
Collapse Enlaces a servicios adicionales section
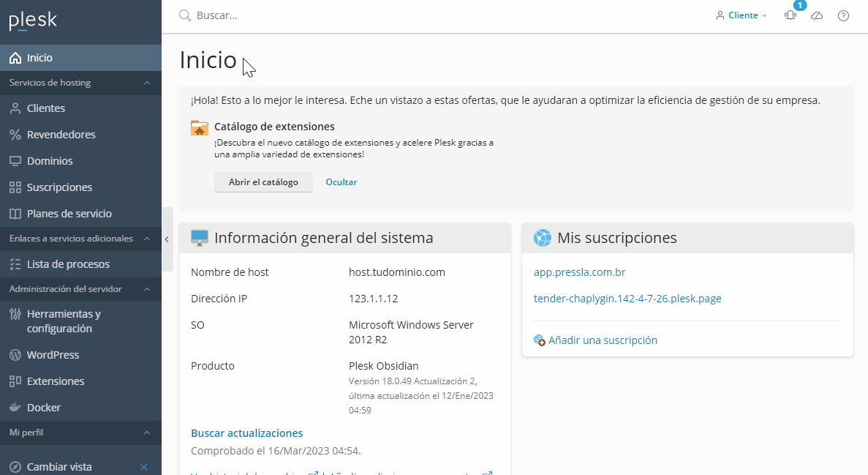pos(147,239)
